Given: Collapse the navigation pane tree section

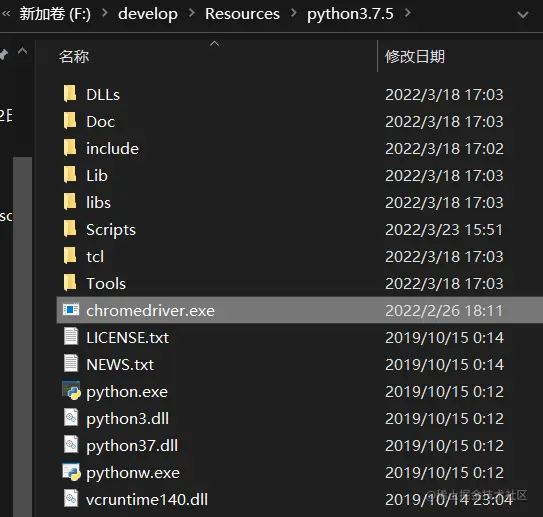Looking at the screenshot, I should pyautogui.click(x=23, y=51).
